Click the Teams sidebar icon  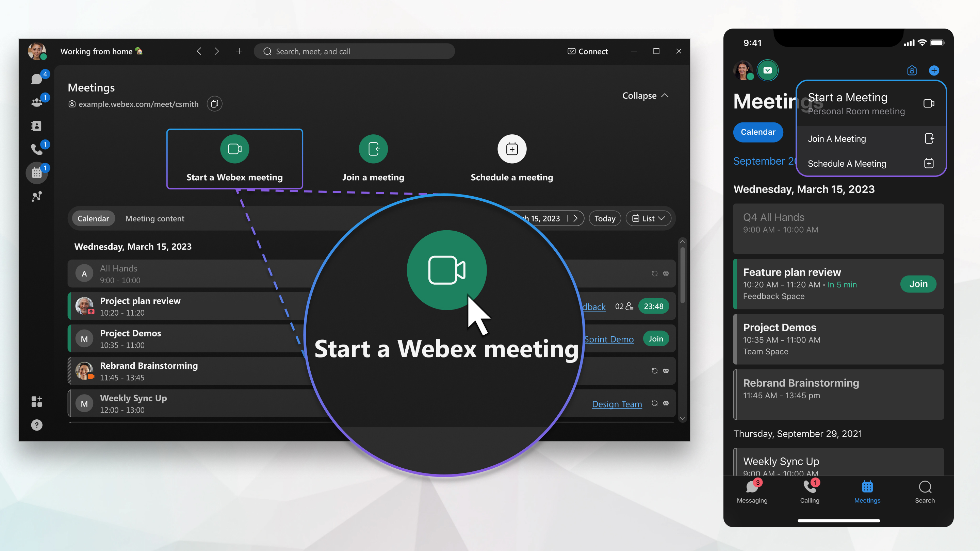click(x=38, y=102)
